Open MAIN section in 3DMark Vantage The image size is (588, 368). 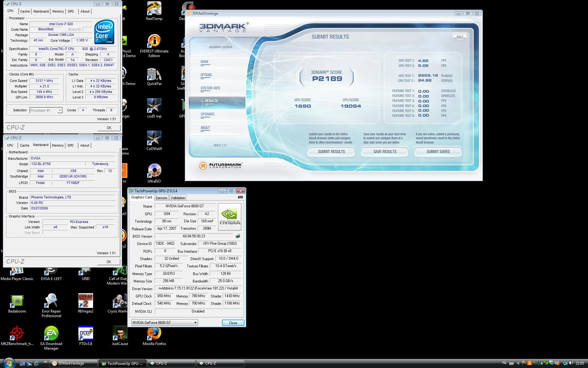point(204,62)
